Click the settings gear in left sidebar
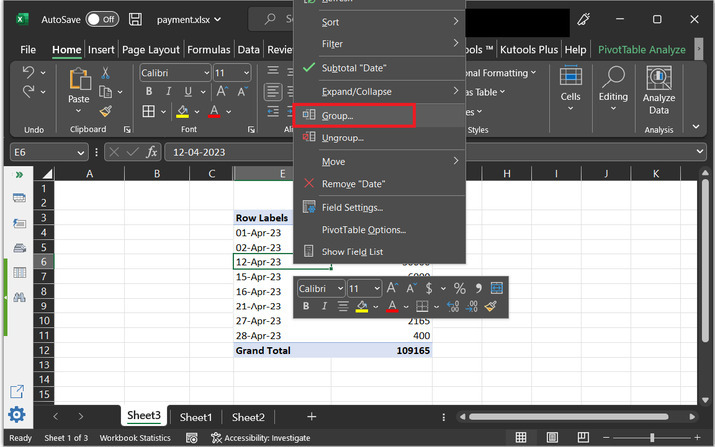The image size is (715, 447). point(17,415)
